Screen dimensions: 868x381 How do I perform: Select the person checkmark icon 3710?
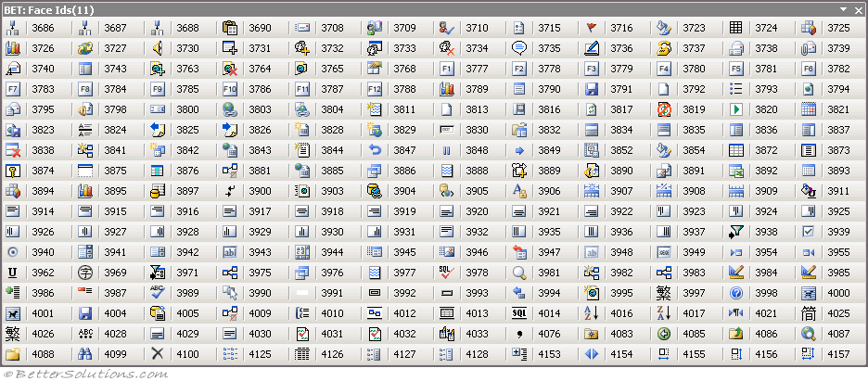tap(447, 28)
